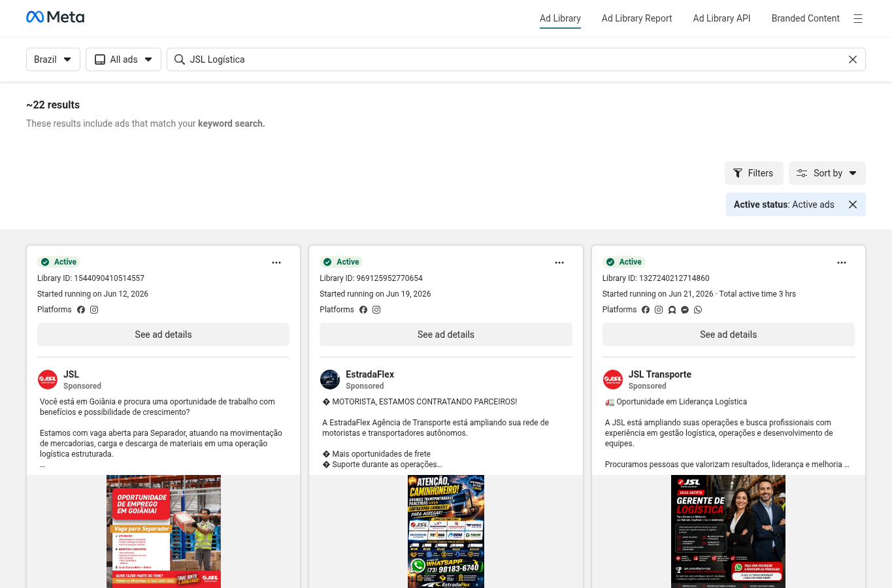Click Instagram platform icon on EstradaFlex ad
Viewport: 892px width, 588px height.
[376, 310]
